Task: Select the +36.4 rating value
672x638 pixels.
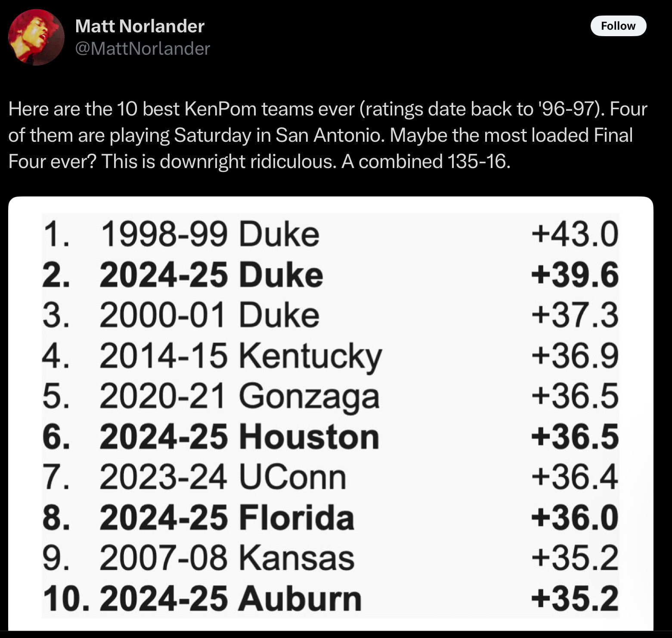Action: (574, 477)
